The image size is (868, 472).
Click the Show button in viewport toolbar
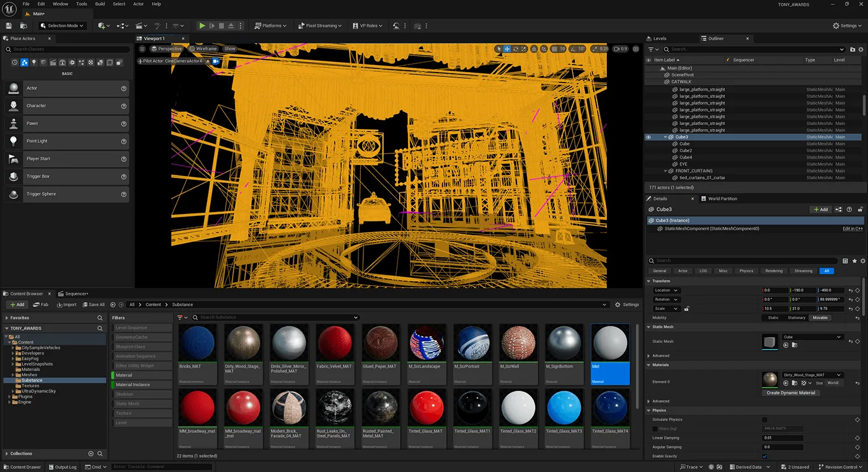[x=230, y=49]
